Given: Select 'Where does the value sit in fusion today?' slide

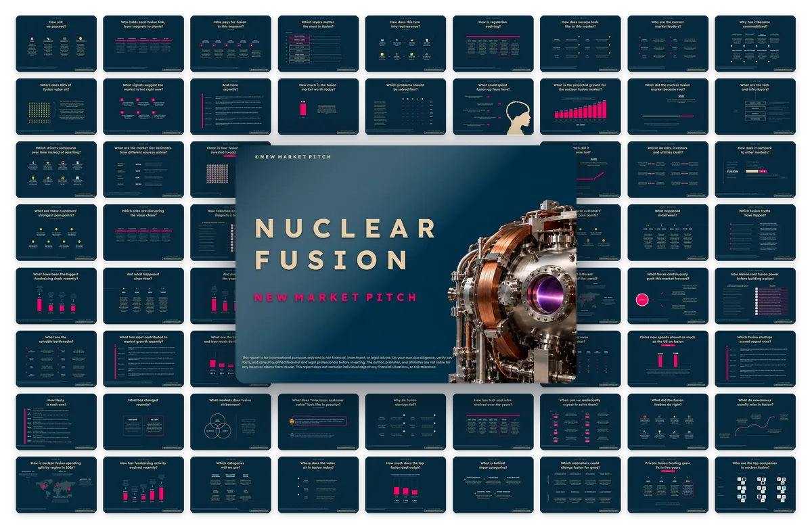Looking at the screenshot, I should pos(318,485).
